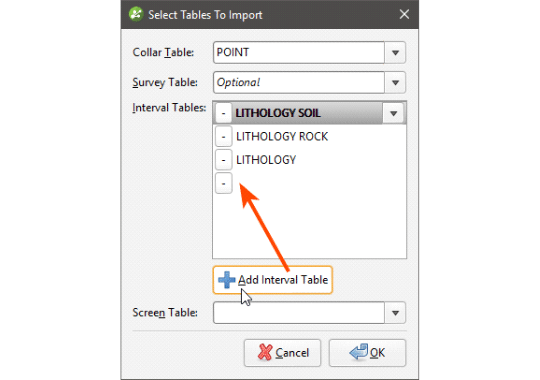The width and height of the screenshot is (540, 380).
Task: Select the LITHOLOGY entry in interval tables
Action: [x=310, y=160]
